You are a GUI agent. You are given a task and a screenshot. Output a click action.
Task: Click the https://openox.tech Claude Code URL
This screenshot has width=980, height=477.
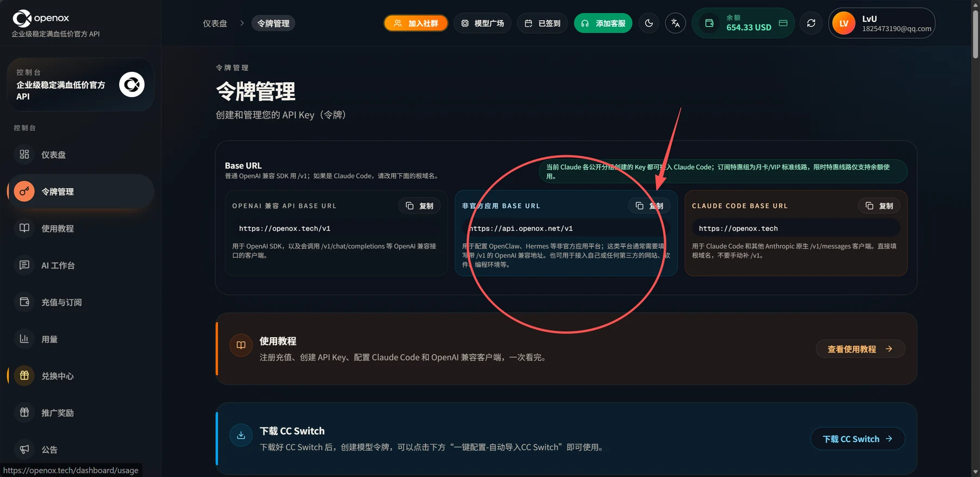coord(738,228)
